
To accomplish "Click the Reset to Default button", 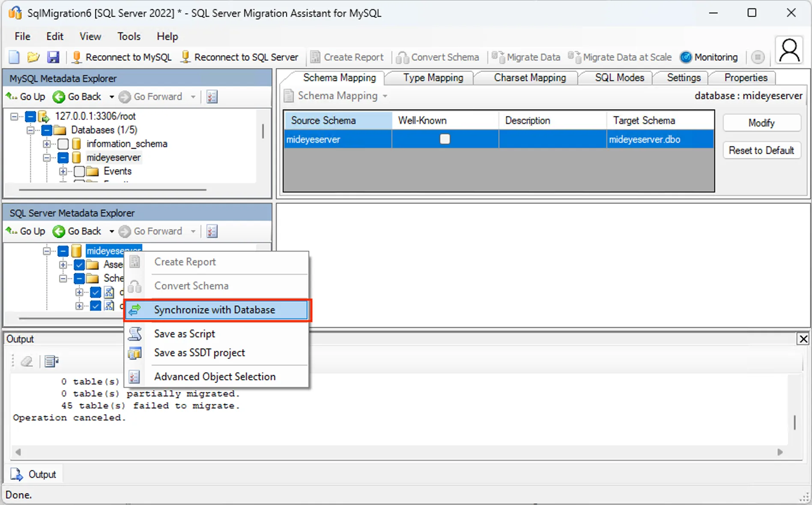I will coord(761,150).
